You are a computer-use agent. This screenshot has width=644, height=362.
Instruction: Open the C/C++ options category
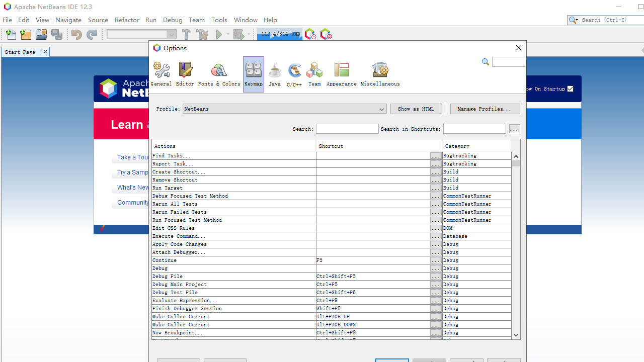coord(294,74)
